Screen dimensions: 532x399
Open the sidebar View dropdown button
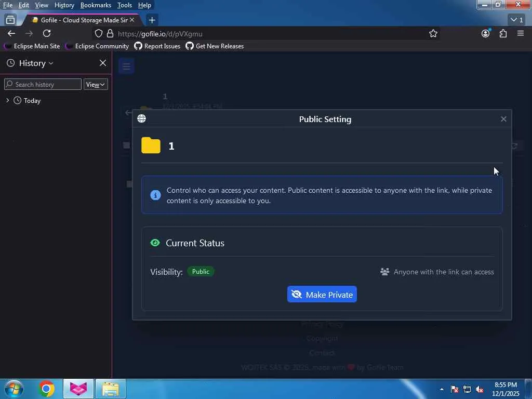tap(96, 85)
